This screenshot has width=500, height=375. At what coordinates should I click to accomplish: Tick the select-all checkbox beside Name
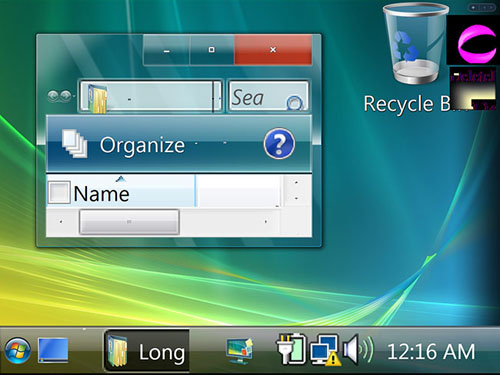pos(59,192)
